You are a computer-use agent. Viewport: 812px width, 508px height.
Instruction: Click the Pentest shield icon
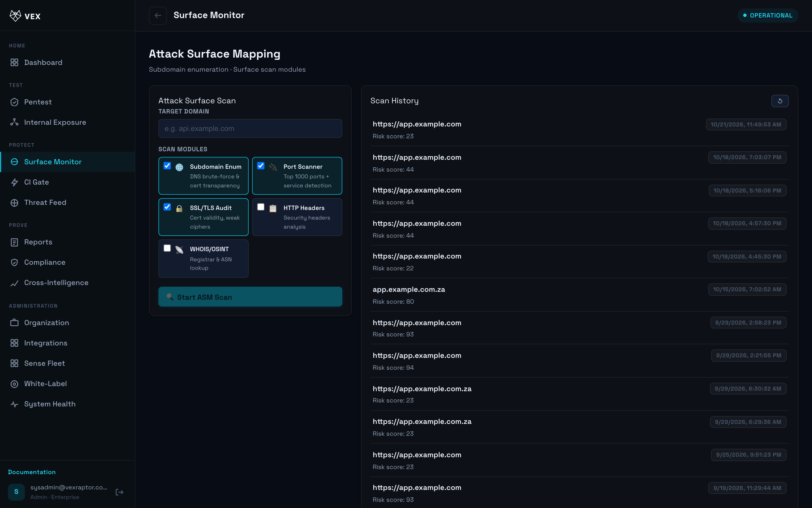point(14,102)
